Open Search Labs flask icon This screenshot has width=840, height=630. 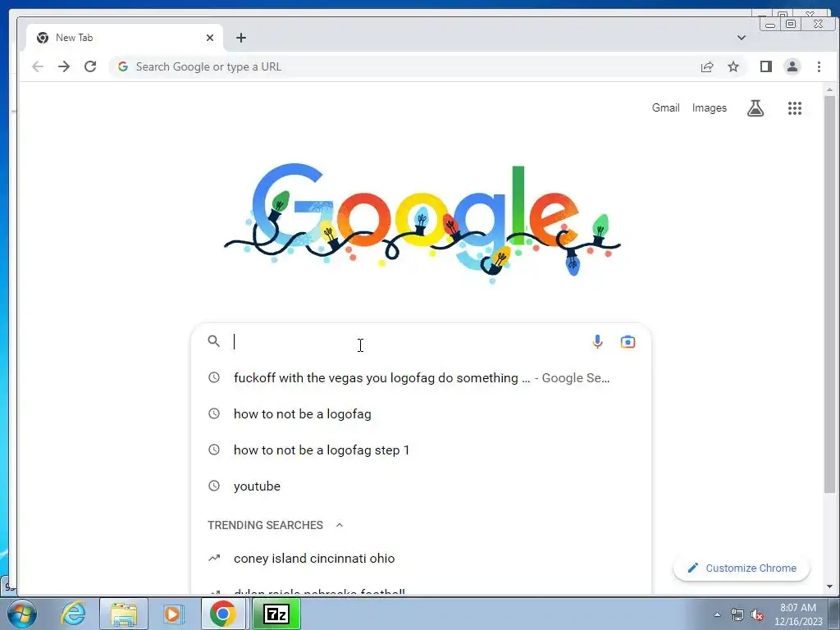[756, 108]
